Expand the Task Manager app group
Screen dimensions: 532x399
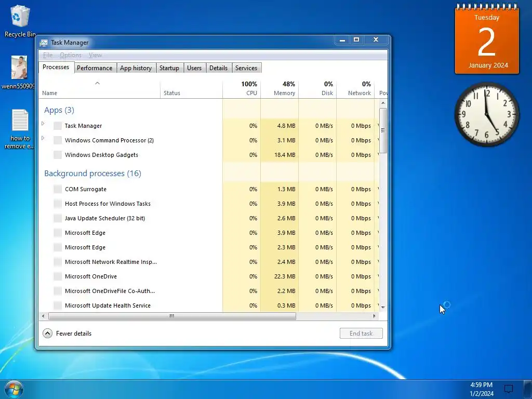43,124
